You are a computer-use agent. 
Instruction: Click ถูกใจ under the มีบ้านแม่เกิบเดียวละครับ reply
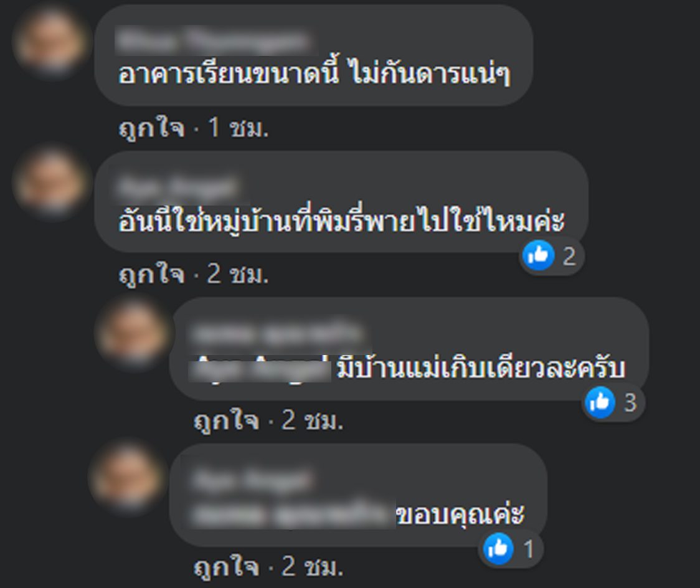tap(226, 420)
